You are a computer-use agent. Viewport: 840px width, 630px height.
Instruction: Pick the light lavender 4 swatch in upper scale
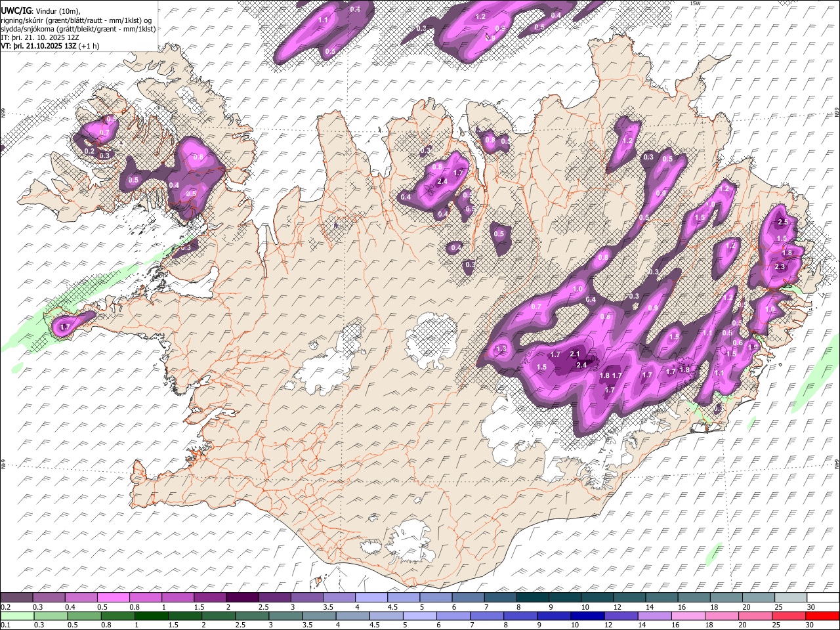point(370,598)
